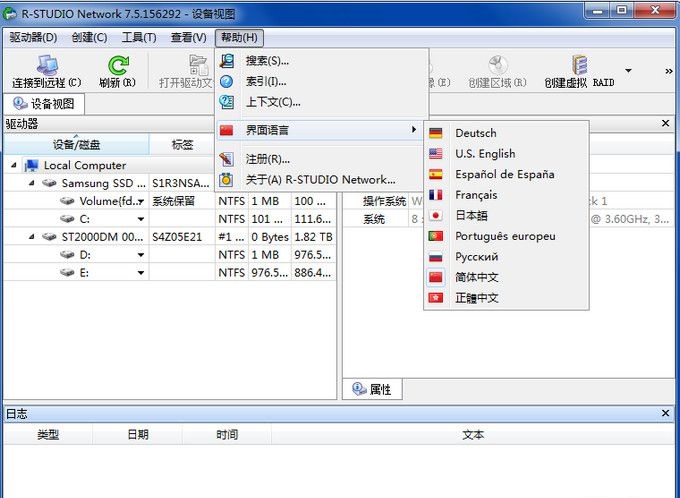This screenshot has height=498, width=680.
Task: Click the context help icon
Action: tap(226, 102)
